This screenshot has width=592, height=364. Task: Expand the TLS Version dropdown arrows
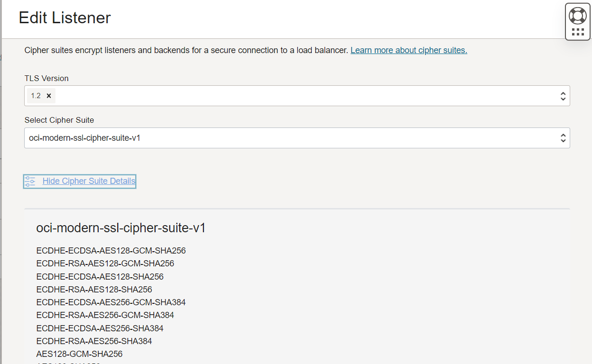563,96
